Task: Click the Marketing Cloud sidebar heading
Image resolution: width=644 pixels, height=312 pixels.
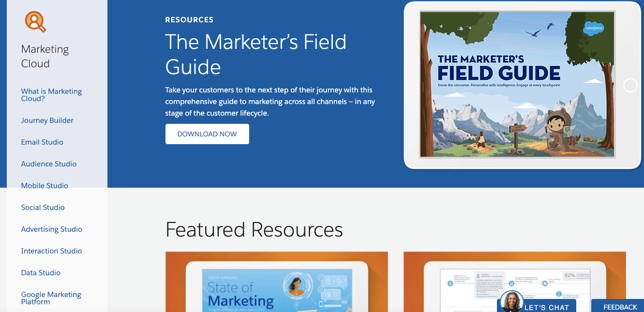Action: [x=45, y=56]
